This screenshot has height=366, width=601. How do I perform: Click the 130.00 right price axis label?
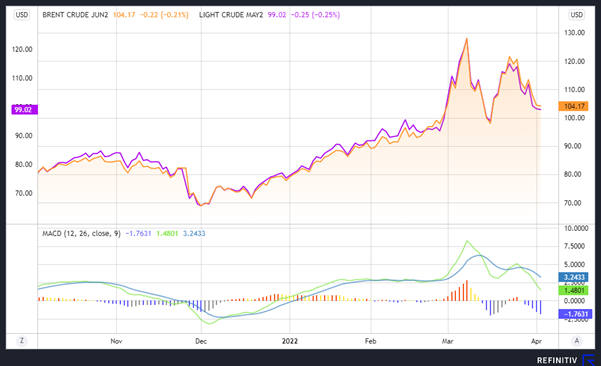tap(574, 33)
